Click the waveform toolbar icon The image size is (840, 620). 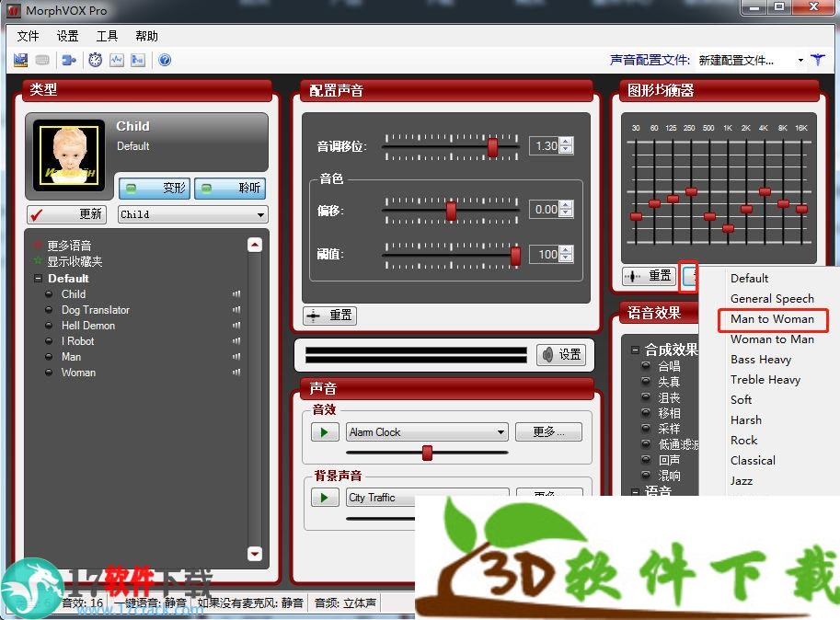(x=117, y=60)
